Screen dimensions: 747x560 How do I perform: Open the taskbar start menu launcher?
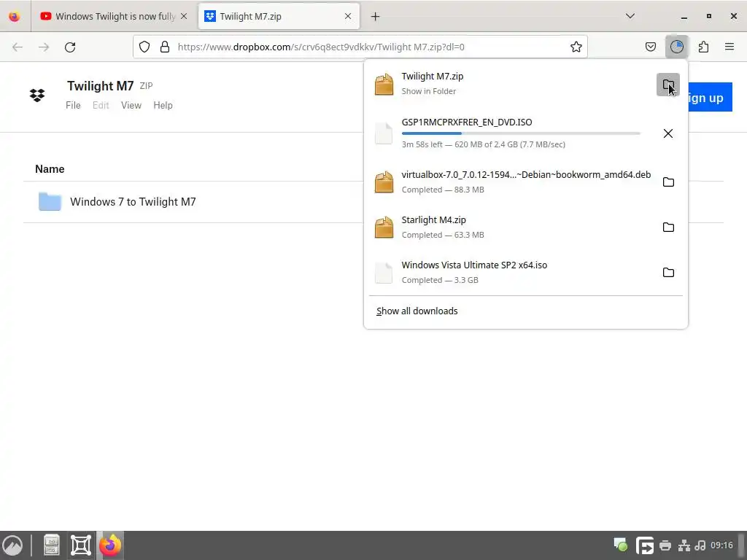tap(13, 545)
